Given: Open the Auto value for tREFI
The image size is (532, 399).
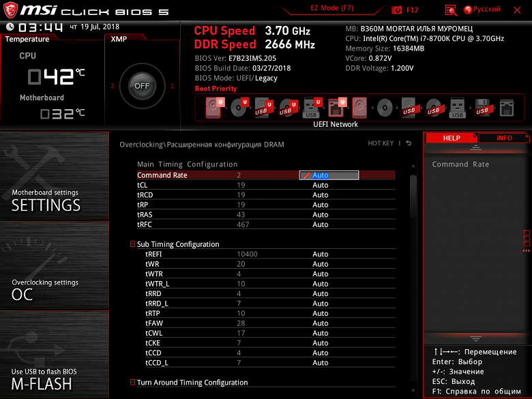Looking at the screenshot, I should pos(321,254).
